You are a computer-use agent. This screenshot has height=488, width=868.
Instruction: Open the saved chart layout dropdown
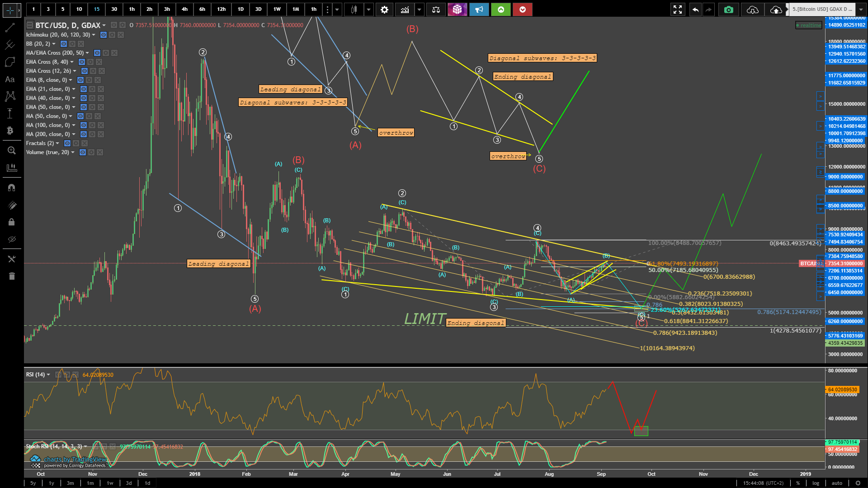861,9
